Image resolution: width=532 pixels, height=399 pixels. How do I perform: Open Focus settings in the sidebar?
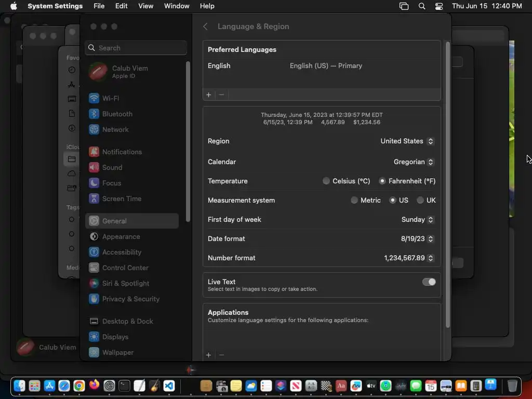point(131,183)
